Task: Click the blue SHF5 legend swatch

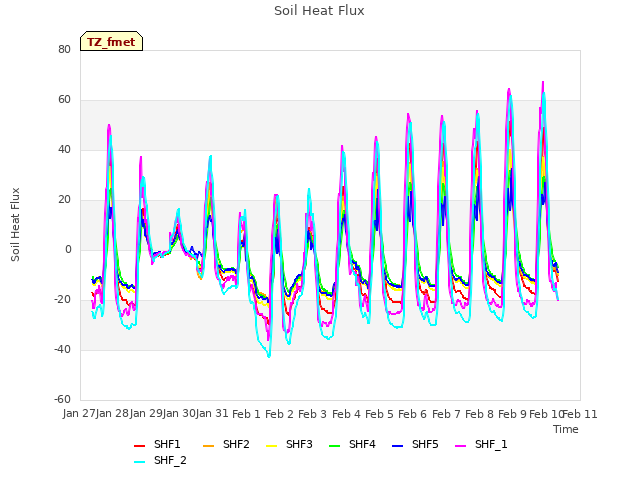Action: [397, 446]
